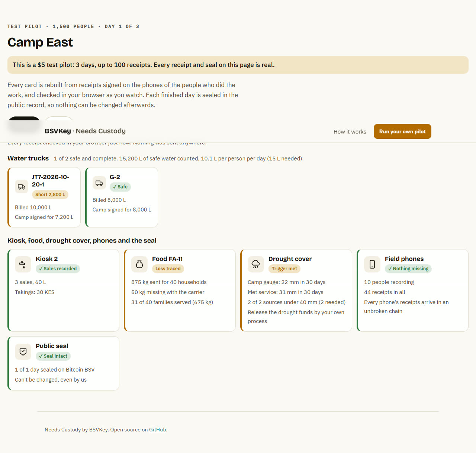Click the Nothing missing badge
The height and width of the screenshot is (453, 476).
coord(408,269)
